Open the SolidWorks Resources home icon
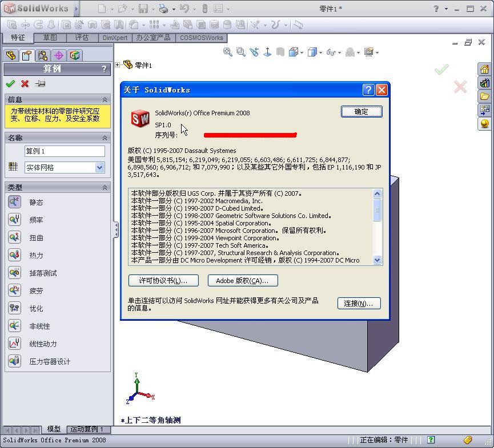494x448 pixels. 484,69
